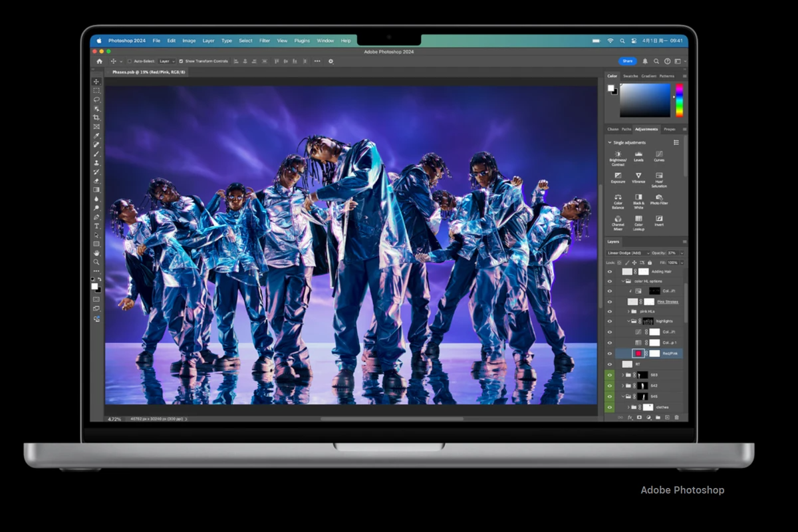Open the Opacity value dropdown arrow
This screenshot has width=798, height=532.
tap(682, 253)
